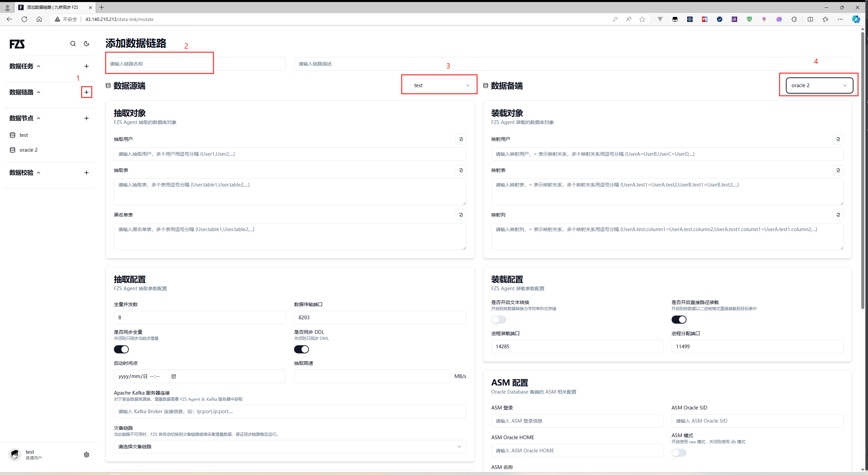Click plus icon next to 数据链路
The image size is (868, 475).
(87, 92)
